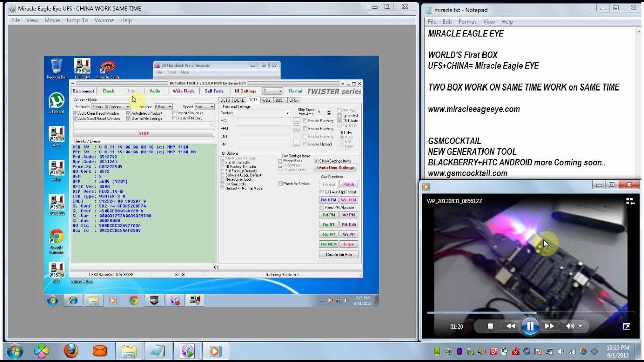Open Windows Explorer folder on main taskbar

(x=129, y=351)
